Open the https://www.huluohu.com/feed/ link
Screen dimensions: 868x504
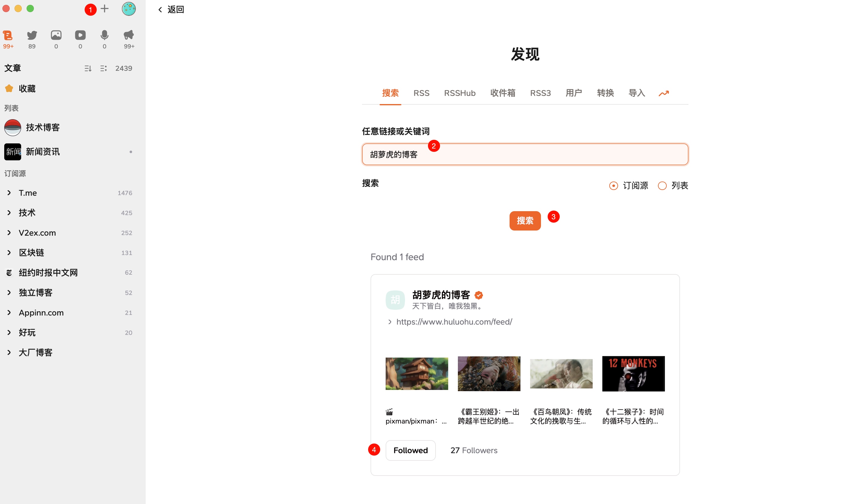(454, 322)
